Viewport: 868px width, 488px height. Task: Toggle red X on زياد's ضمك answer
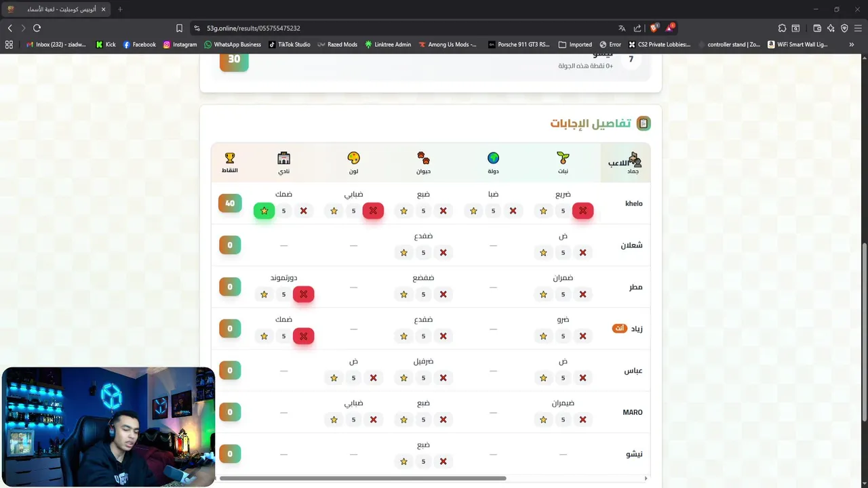(303, 336)
